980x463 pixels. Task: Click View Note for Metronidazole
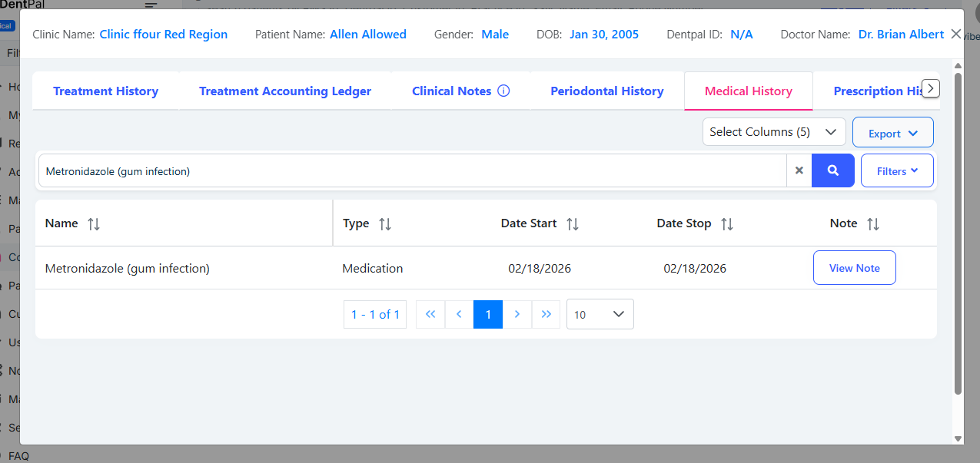(854, 268)
